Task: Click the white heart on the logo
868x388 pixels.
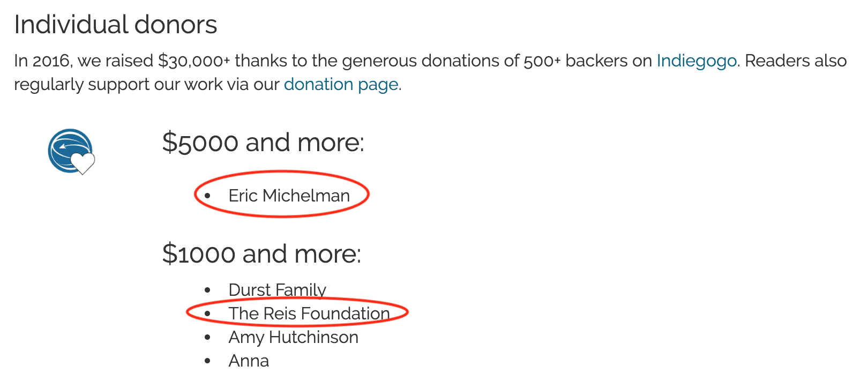Action: tap(83, 163)
